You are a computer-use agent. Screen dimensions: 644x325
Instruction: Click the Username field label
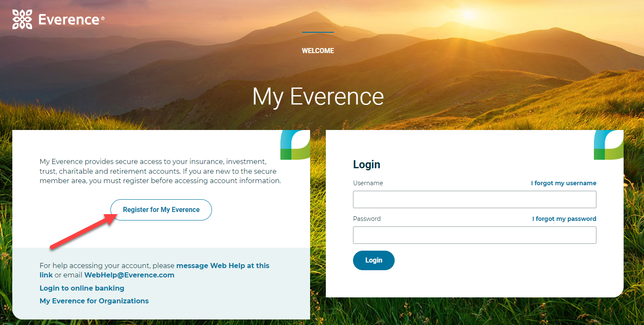[x=368, y=183]
